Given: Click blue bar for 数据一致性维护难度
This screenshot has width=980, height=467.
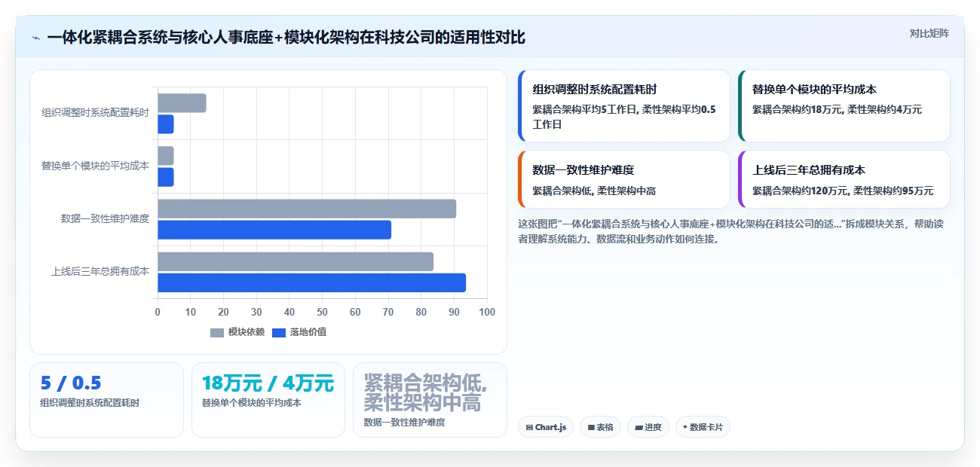Looking at the screenshot, I should pyautogui.click(x=274, y=230).
